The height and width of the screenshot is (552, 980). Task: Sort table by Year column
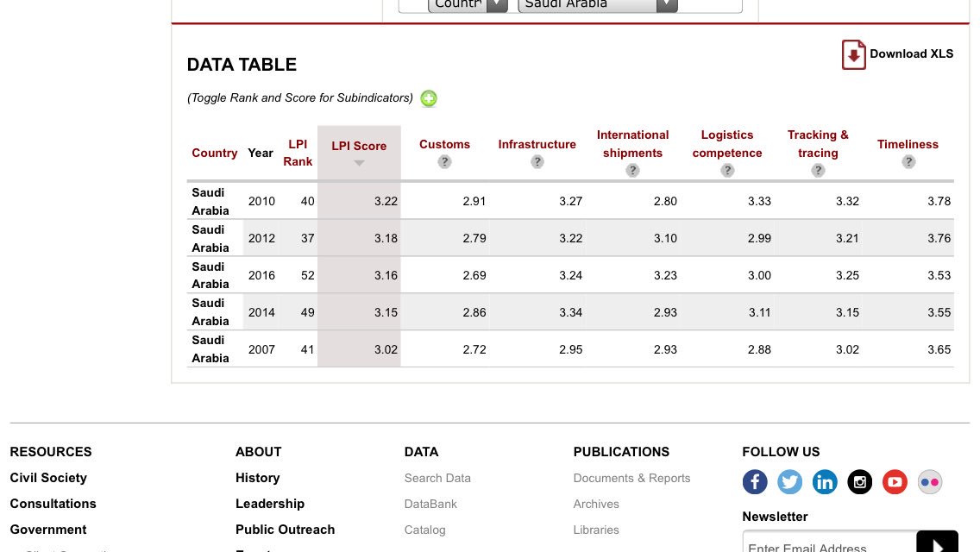click(x=260, y=154)
